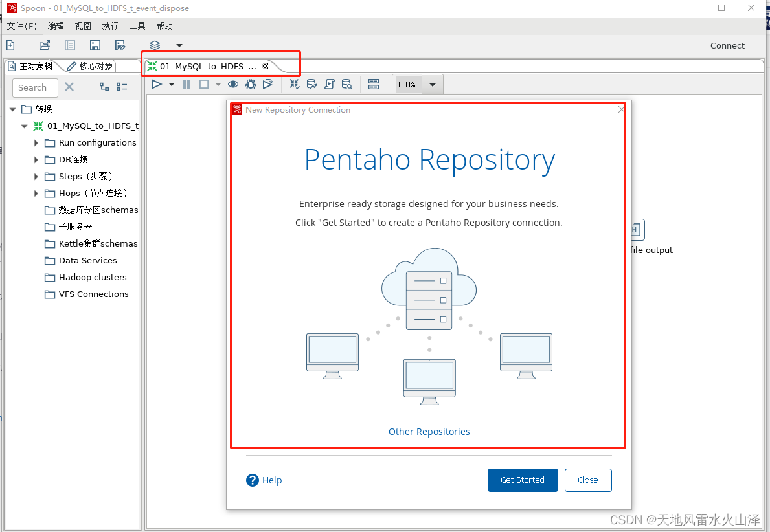
Task: Open a file with the Open icon
Action: click(x=45, y=46)
